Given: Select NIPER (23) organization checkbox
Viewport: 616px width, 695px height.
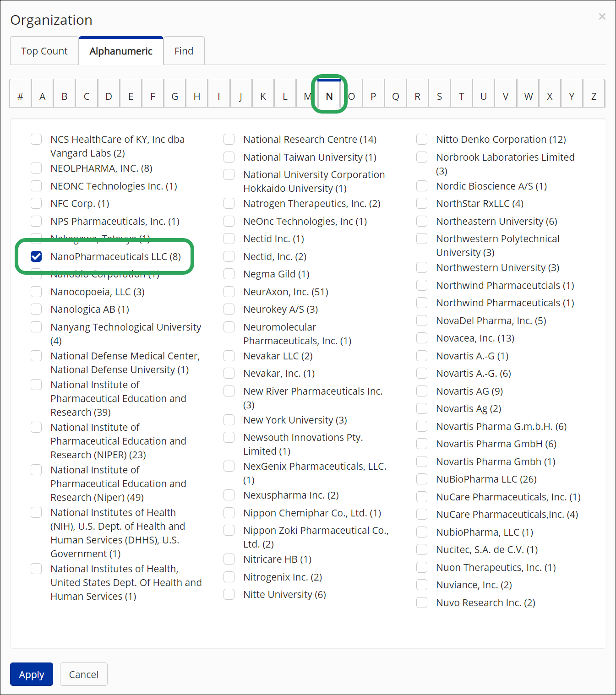Looking at the screenshot, I should (36, 427).
